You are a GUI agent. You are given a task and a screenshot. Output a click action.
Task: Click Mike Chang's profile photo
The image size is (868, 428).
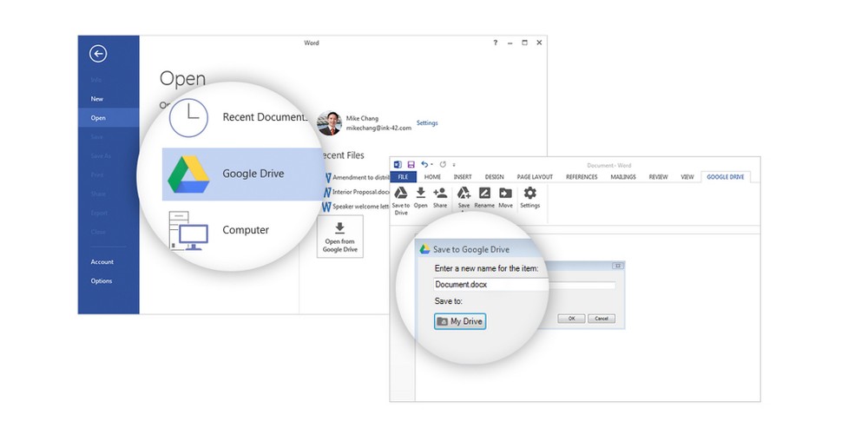point(329,123)
